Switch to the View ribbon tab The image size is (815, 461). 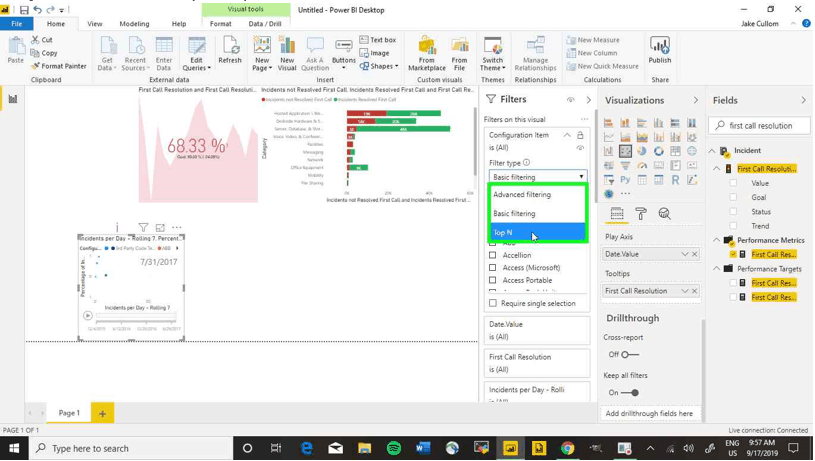click(x=95, y=24)
